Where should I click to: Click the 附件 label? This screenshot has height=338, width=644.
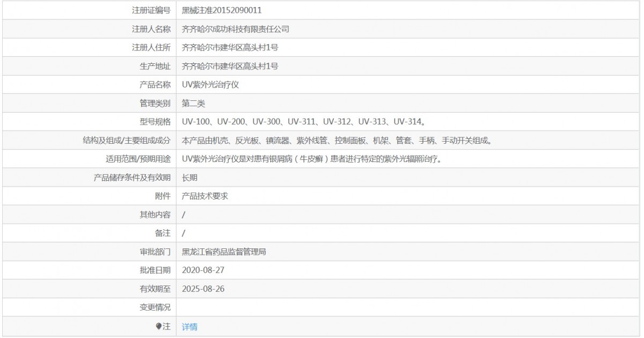pos(163,196)
